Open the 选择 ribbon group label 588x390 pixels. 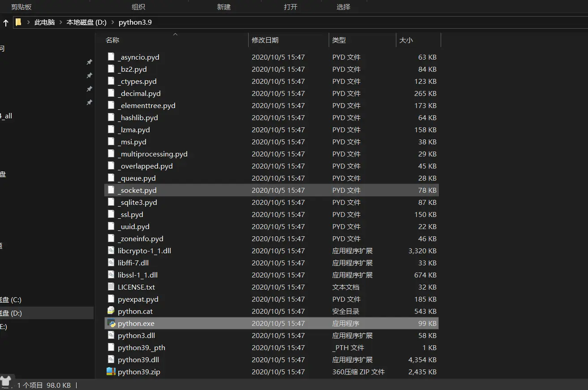343,7
